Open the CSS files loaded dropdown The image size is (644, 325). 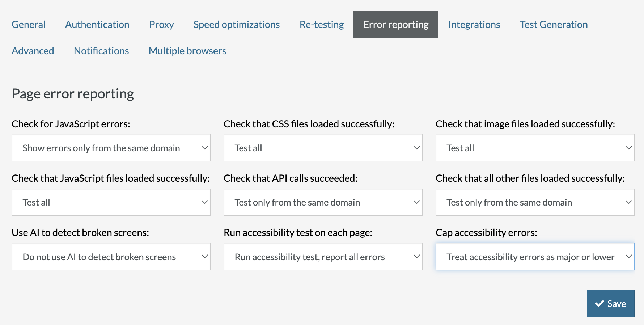coord(323,148)
